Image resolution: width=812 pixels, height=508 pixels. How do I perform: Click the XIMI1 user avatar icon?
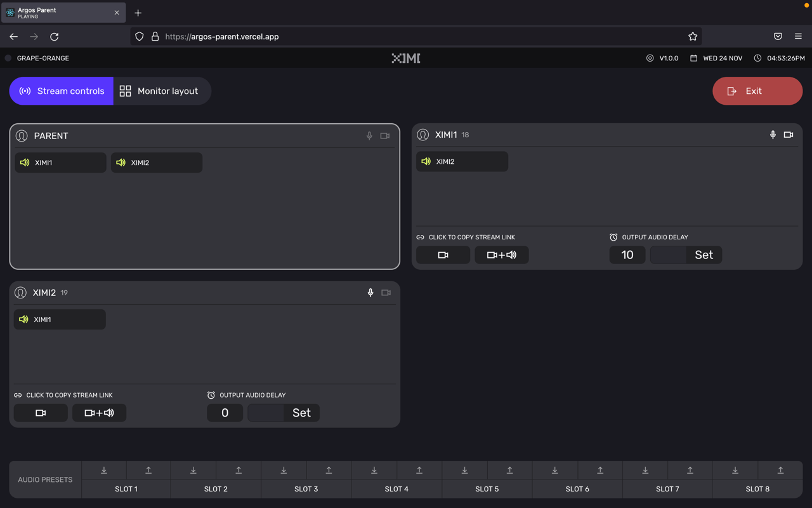point(423,135)
